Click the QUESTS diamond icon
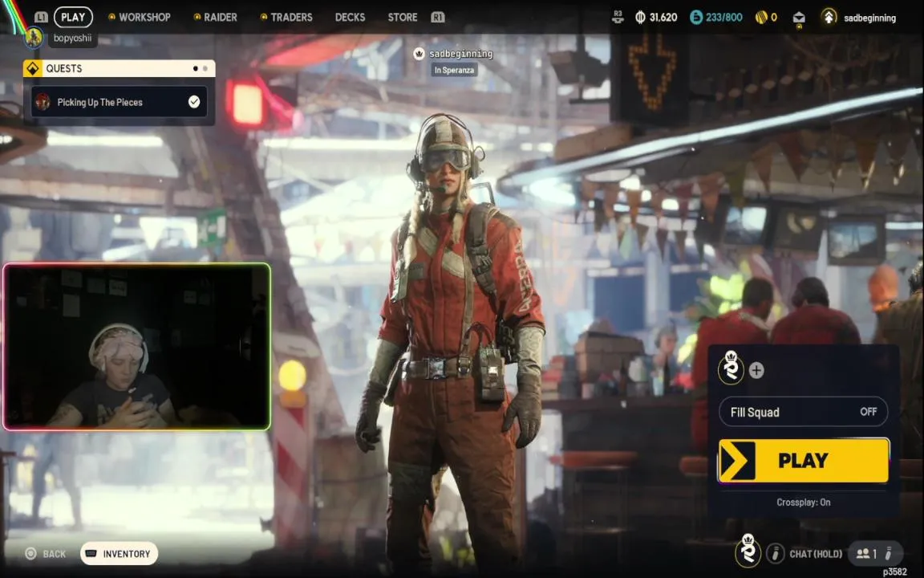This screenshot has height=578, width=924. (x=32, y=68)
